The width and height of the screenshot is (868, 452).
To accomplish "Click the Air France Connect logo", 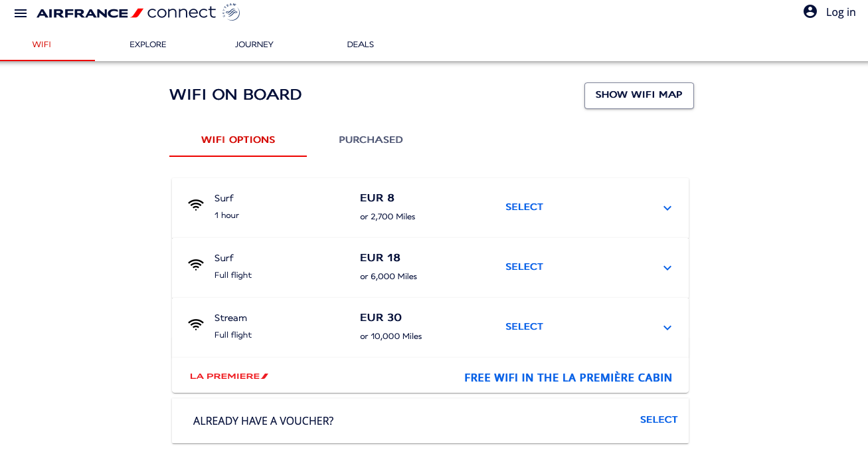I will (126, 13).
